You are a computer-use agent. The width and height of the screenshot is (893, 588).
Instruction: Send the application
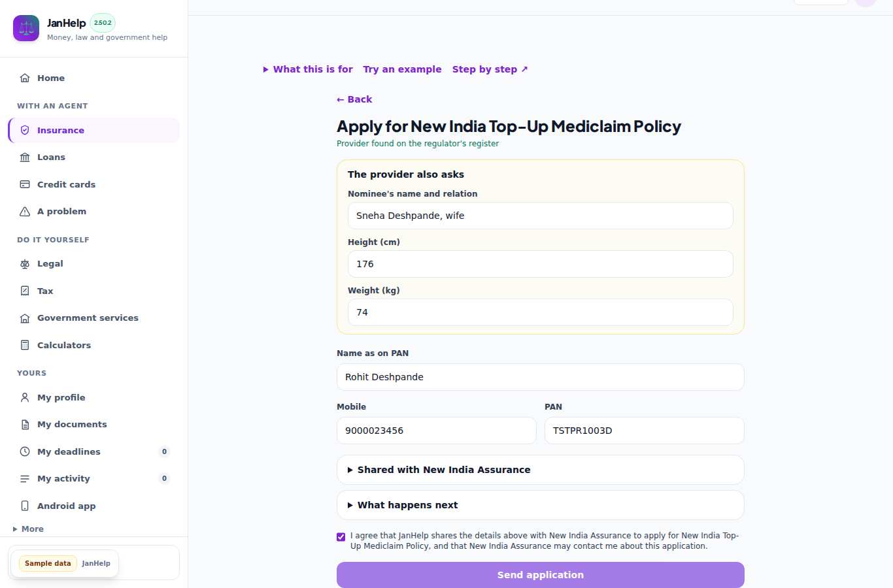tap(540, 575)
